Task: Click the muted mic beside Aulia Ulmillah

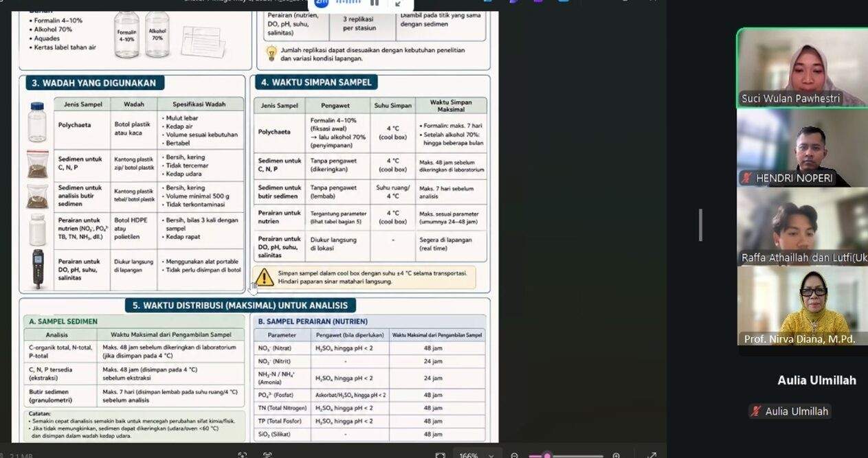Action: pos(757,411)
